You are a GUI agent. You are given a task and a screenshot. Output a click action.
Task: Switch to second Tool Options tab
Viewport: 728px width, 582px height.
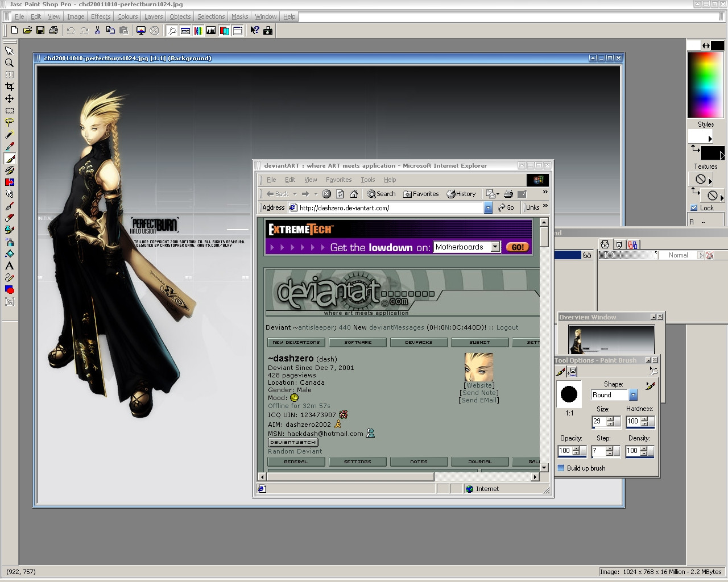(x=573, y=371)
